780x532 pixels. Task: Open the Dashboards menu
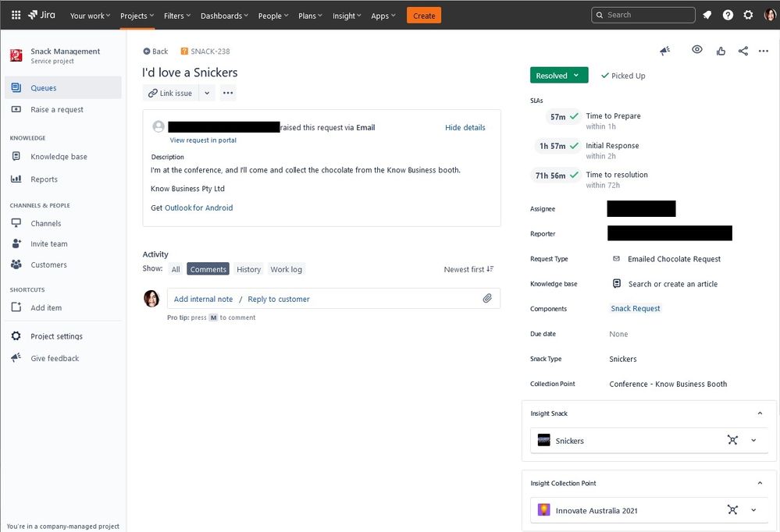coord(224,16)
